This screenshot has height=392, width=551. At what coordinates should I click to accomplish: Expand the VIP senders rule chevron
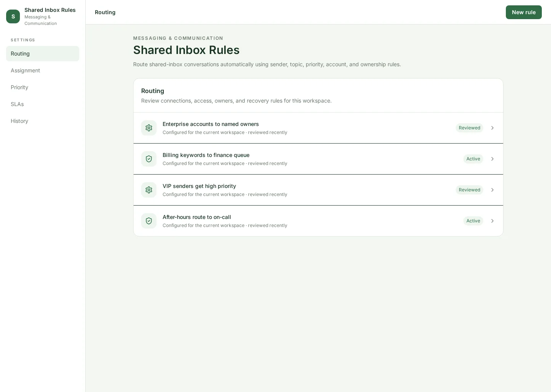click(492, 190)
